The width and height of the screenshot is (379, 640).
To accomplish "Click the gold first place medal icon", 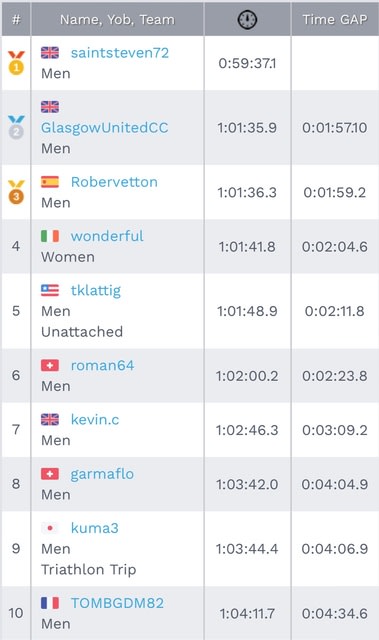I will pos(16,63).
